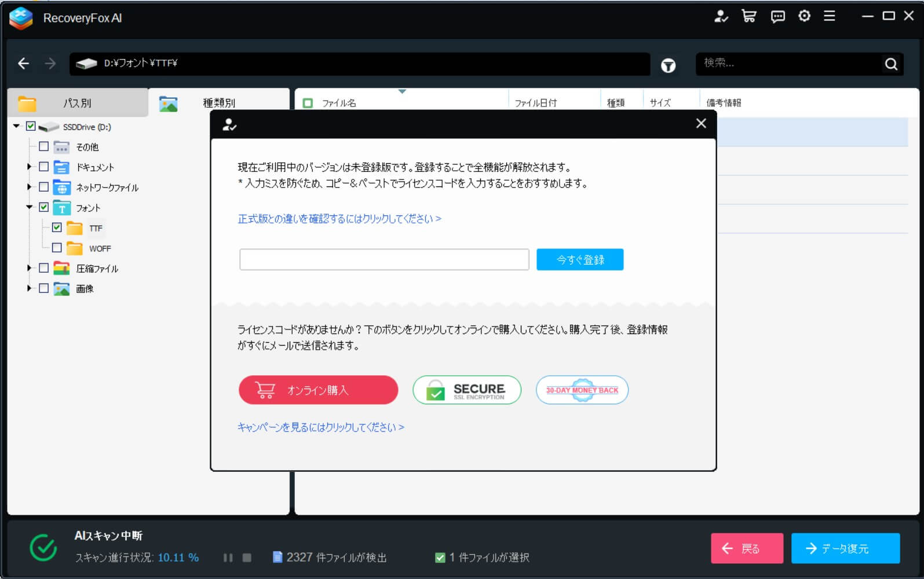
Task: Go back using the left arrow icon
Action: coord(23,63)
